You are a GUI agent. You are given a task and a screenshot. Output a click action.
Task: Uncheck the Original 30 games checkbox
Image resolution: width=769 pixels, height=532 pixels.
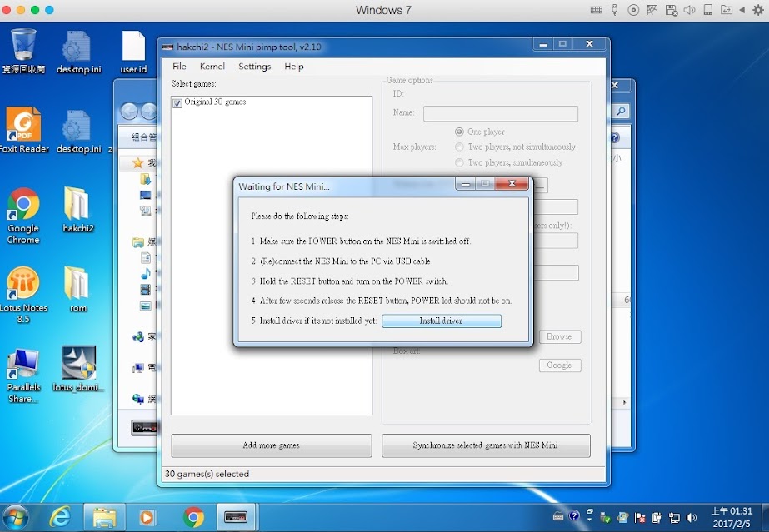point(177,103)
